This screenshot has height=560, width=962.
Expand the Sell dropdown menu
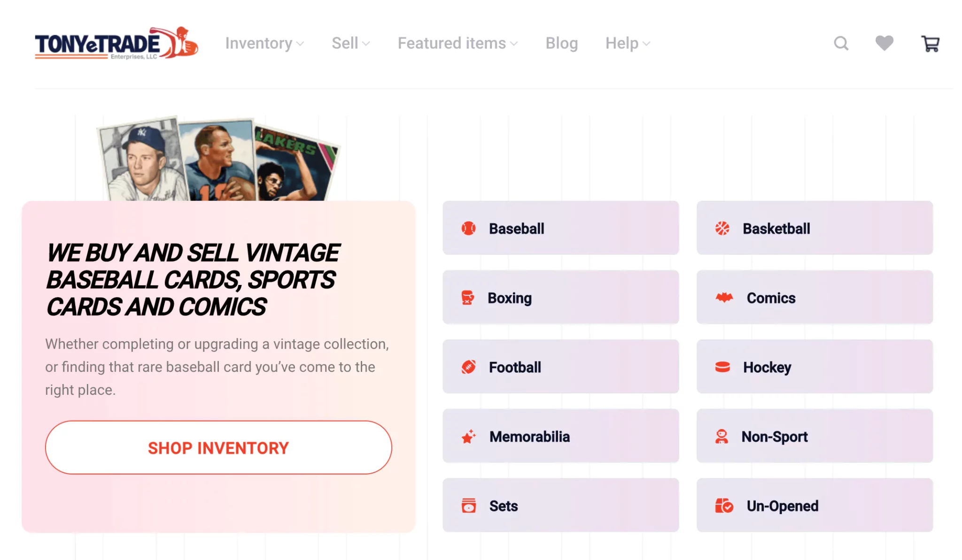tap(351, 43)
